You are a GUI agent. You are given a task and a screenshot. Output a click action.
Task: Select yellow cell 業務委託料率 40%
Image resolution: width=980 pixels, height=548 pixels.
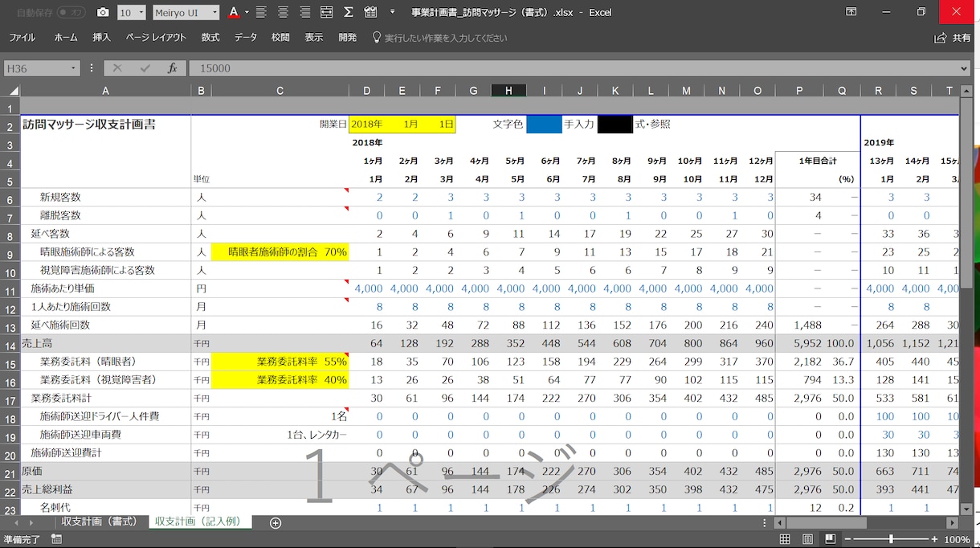tap(280, 380)
